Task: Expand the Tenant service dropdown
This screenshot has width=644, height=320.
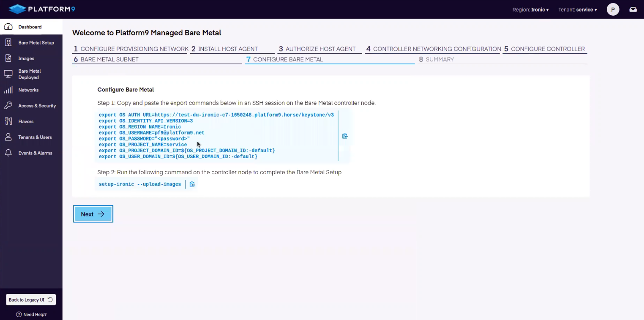Action: [x=577, y=10]
